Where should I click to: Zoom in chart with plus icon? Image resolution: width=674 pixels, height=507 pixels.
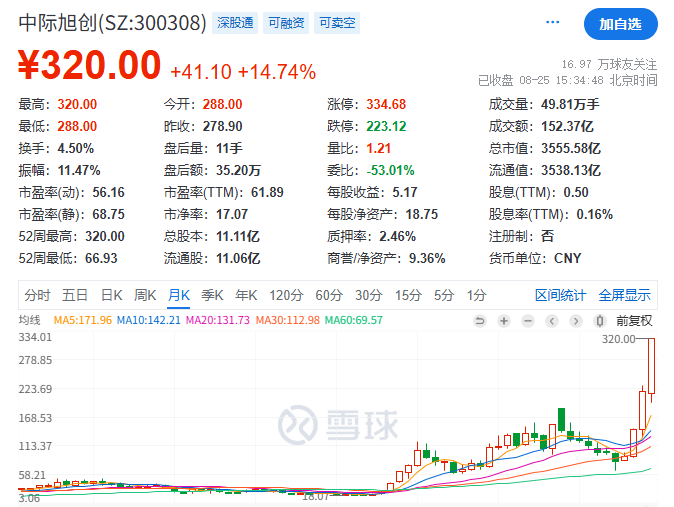pos(504,321)
